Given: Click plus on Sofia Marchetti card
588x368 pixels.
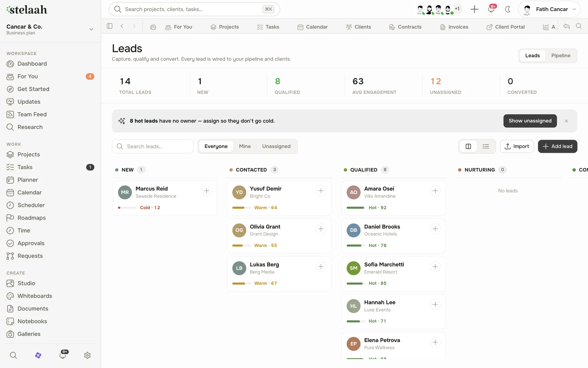Looking at the screenshot, I should coord(435,267).
